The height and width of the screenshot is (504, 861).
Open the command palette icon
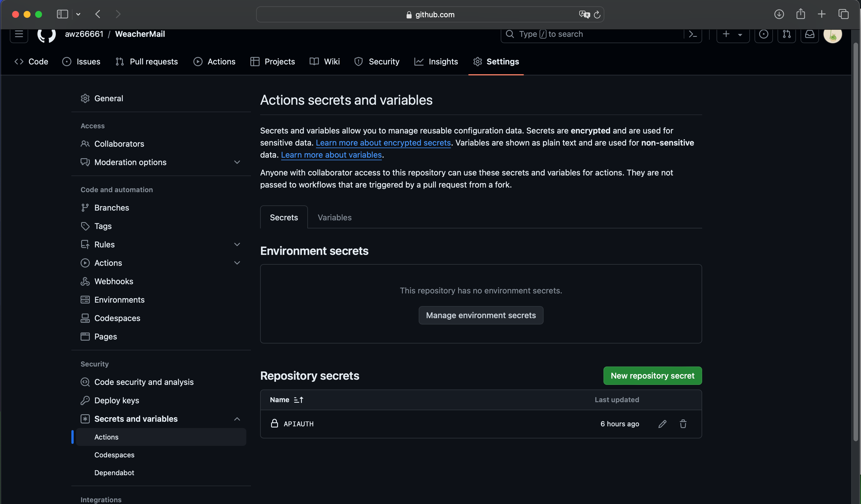click(693, 34)
